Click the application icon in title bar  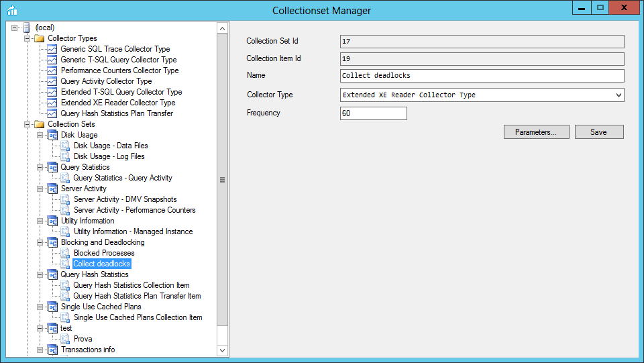coord(11,10)
